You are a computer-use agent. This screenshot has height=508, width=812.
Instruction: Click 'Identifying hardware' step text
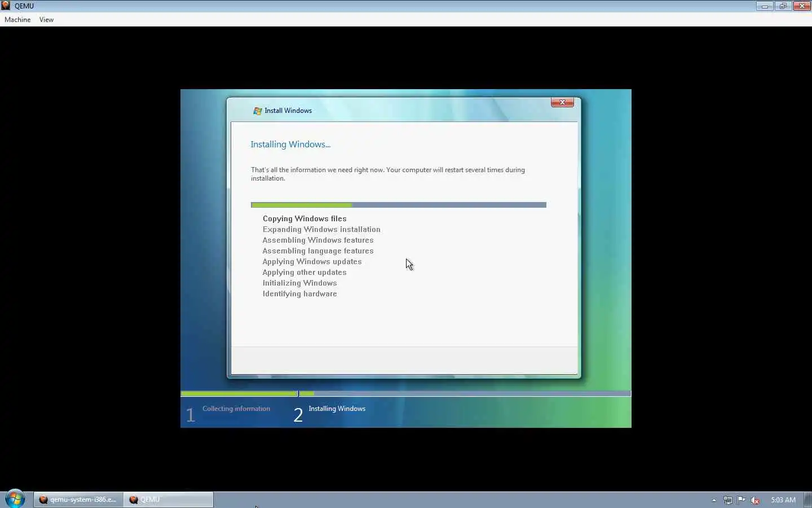[x=299, y=294]
